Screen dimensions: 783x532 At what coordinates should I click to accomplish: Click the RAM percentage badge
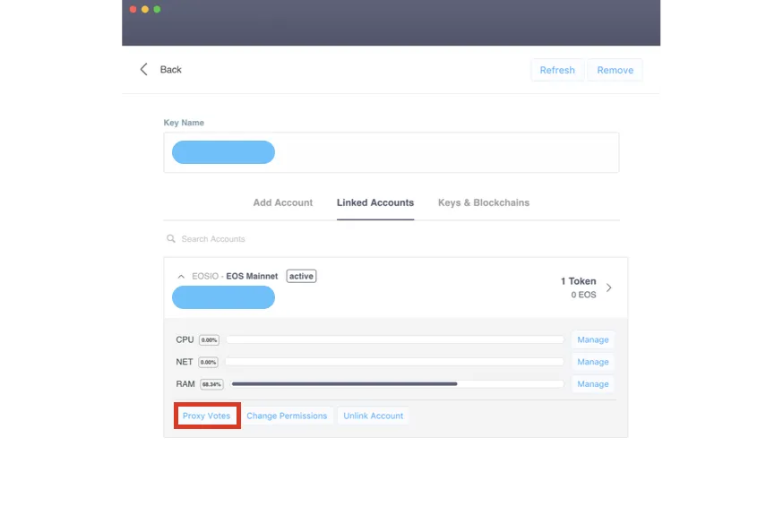211,384
